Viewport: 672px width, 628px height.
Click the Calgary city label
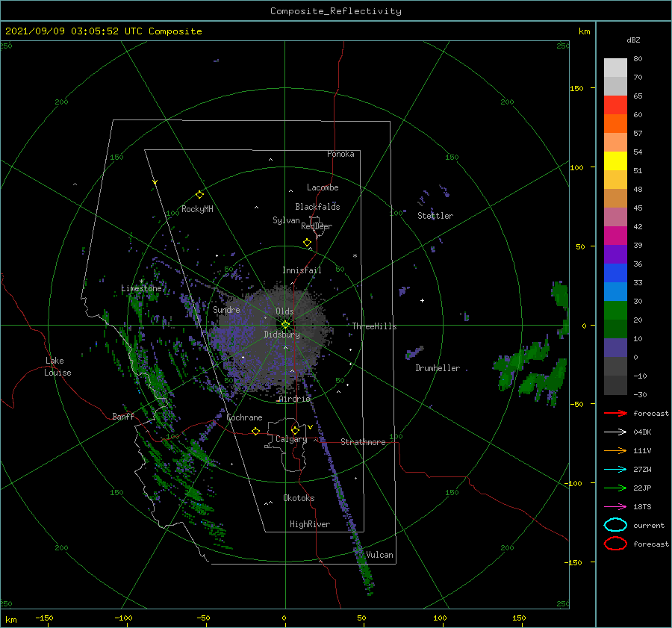[x=291, y=439]
